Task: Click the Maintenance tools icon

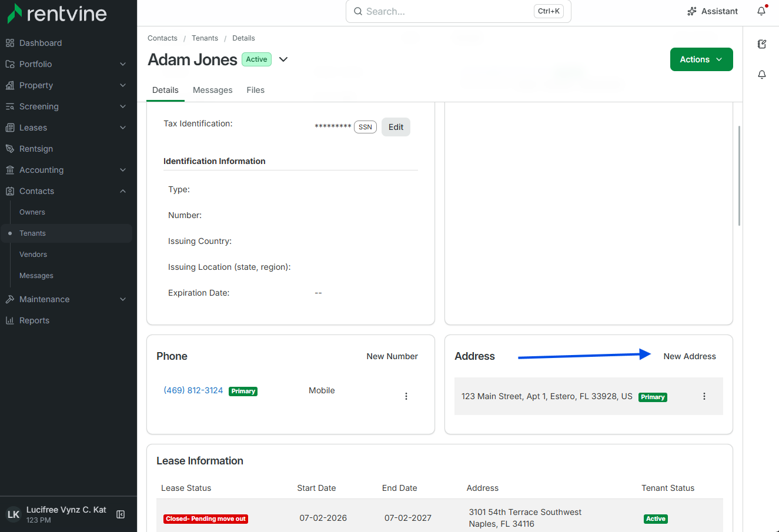Action: 10,299
